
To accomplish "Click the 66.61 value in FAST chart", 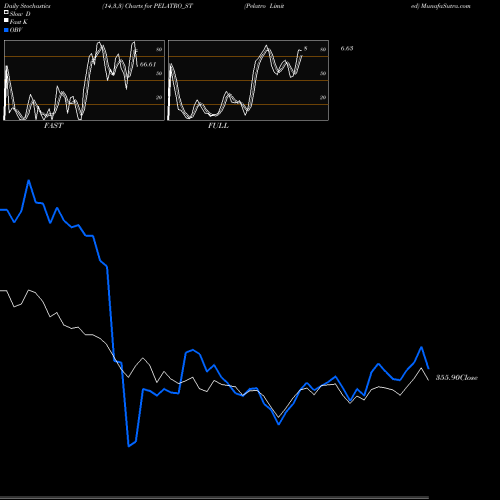I will pos(148,64).
